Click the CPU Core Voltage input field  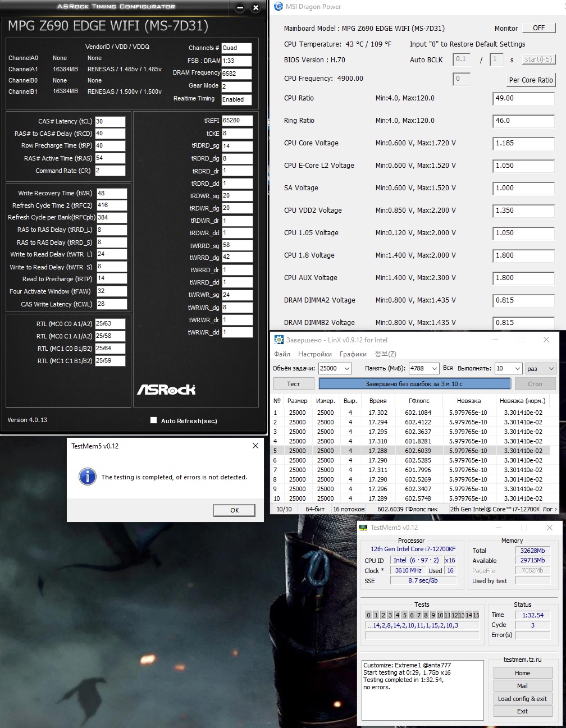click(523, 143)
